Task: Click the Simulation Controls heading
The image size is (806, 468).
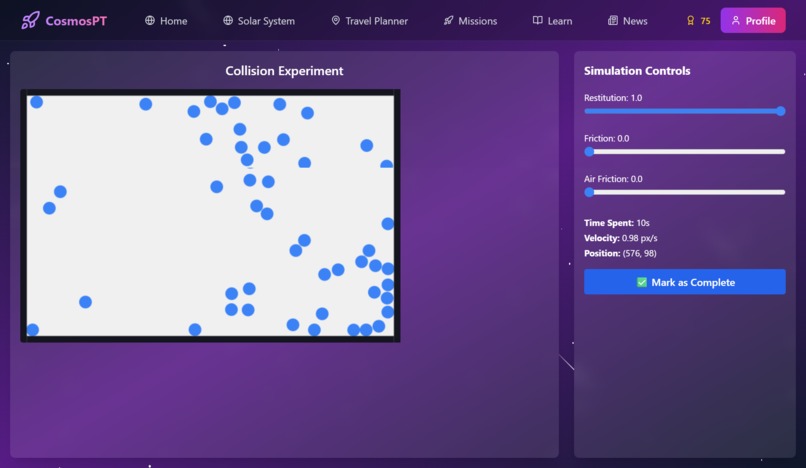Action: tap(637, 71)
